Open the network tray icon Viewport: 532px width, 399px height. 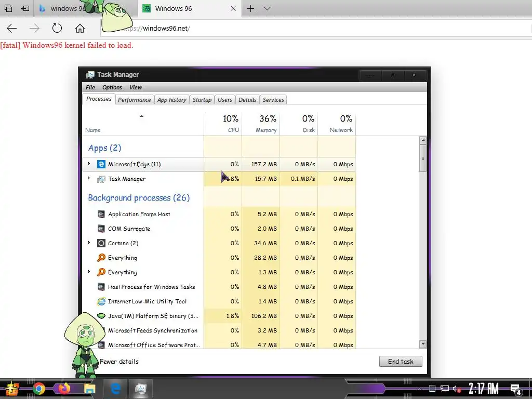(445, 389)
